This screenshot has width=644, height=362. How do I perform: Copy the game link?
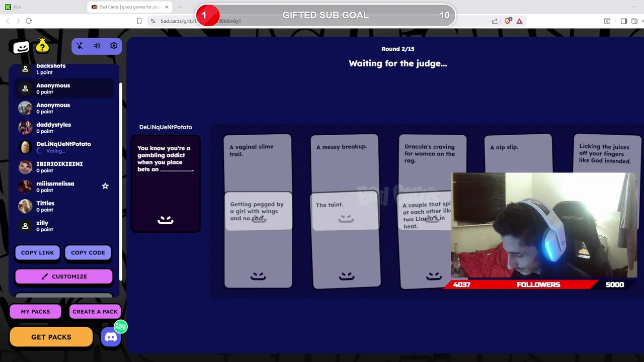tap(37, 252)
